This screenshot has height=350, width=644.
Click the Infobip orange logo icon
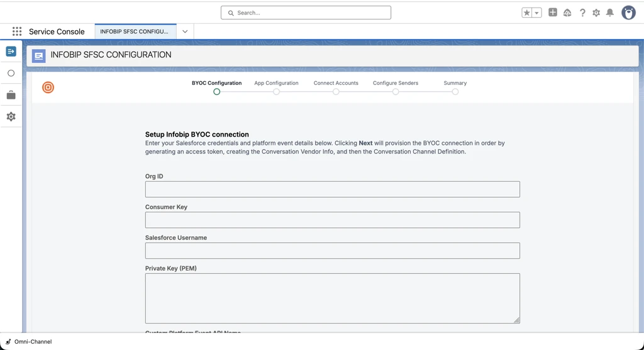point(48,87)
